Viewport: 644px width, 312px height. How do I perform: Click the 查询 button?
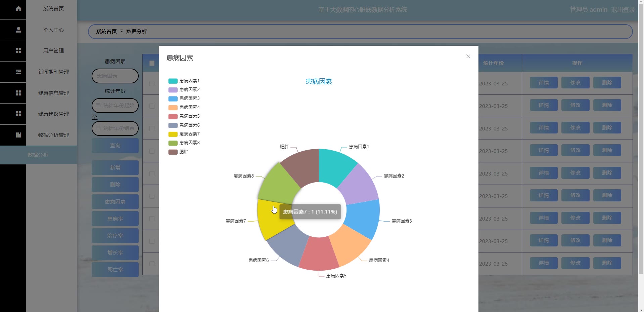pyautogui.click(x=115, y=146)
